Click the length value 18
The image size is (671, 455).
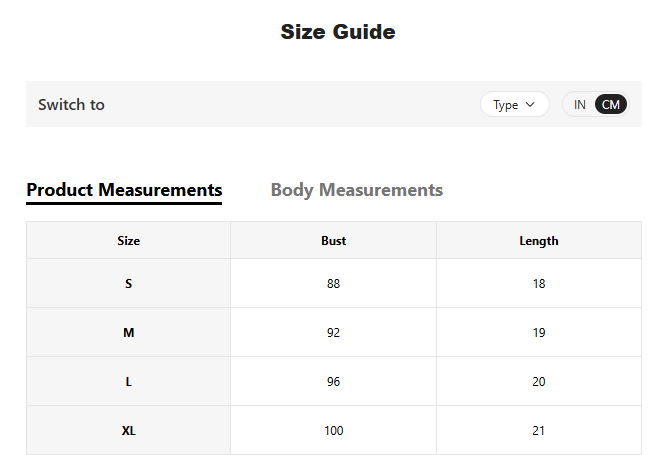click(x=539, y=283)
